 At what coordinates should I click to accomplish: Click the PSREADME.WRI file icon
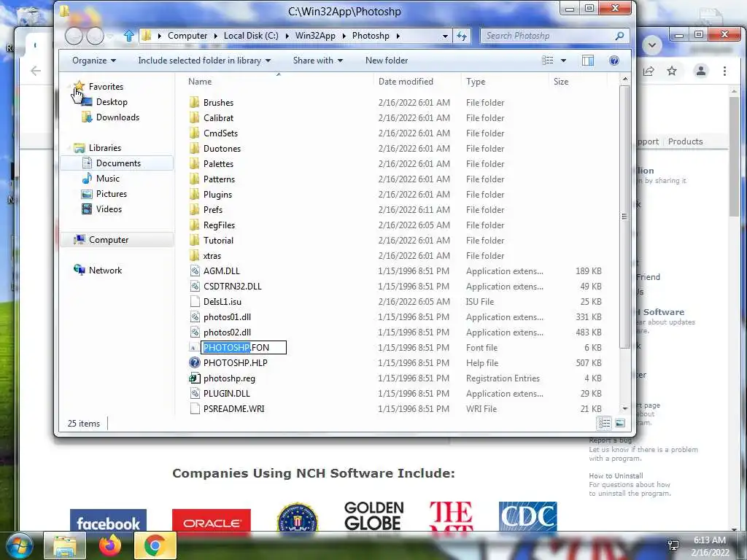click(x=194, y=408)
